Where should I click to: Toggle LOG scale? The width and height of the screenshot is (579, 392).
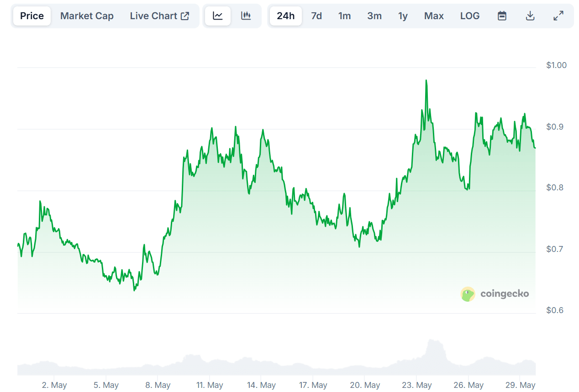470,16
